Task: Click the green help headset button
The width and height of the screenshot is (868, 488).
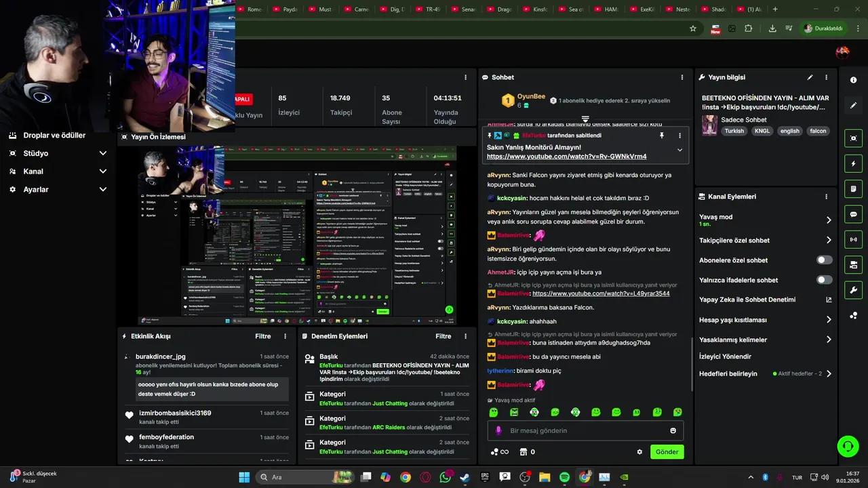Action: point(848,446)
